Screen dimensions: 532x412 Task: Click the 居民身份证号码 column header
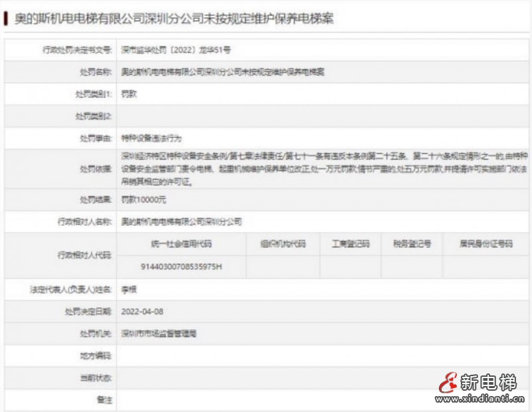pyautogui.click(x=485, y=245)
